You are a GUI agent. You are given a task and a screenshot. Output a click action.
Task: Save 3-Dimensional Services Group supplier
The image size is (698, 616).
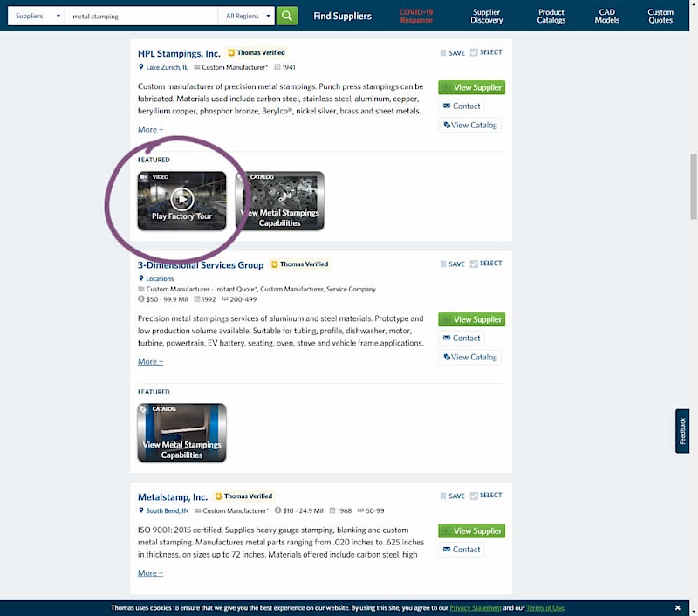coord(452,264)
